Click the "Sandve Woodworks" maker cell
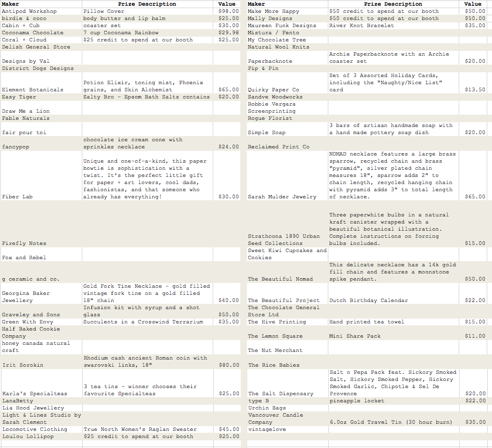The image size is (492, 448). point(287,97)
